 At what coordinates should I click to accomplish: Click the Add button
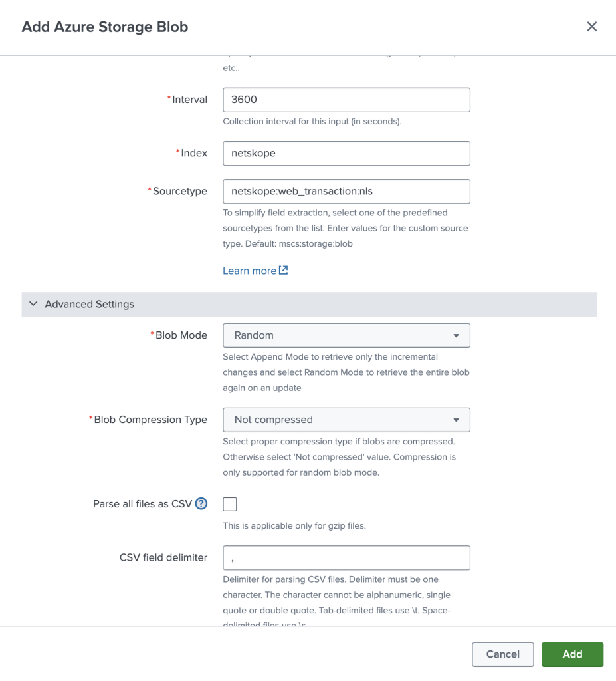point(572,654)
